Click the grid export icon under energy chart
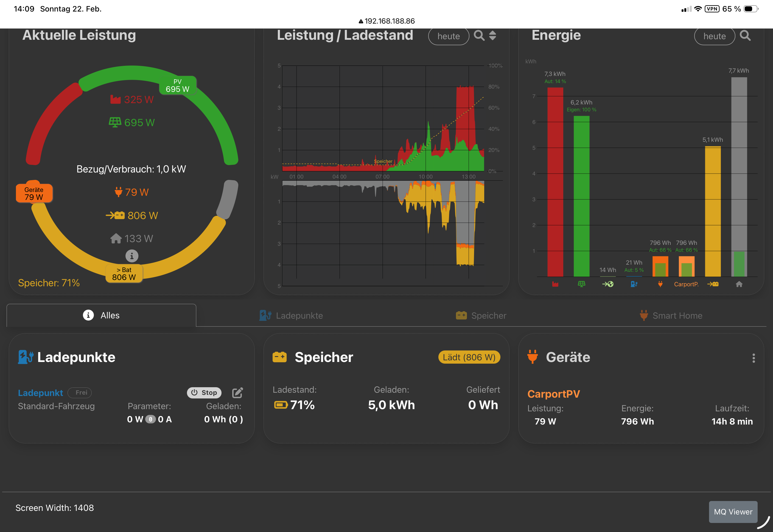The height and width of the screenshot is (532, 773). coord(607,284)
